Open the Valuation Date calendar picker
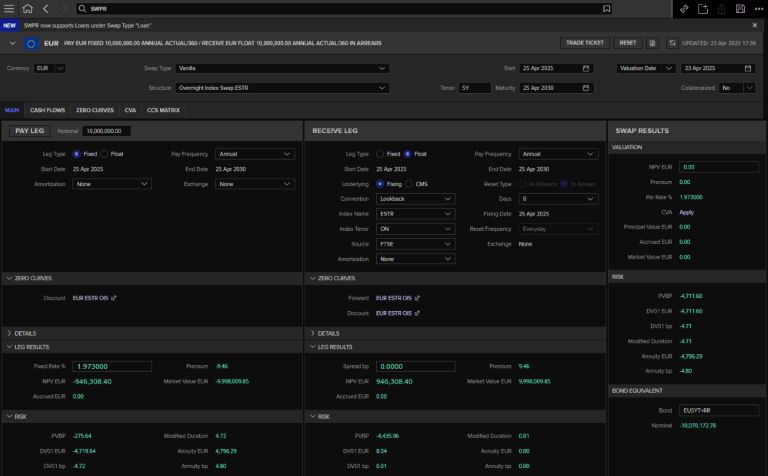This screenshot has height=476, width=768. click(x=747, y=68)
